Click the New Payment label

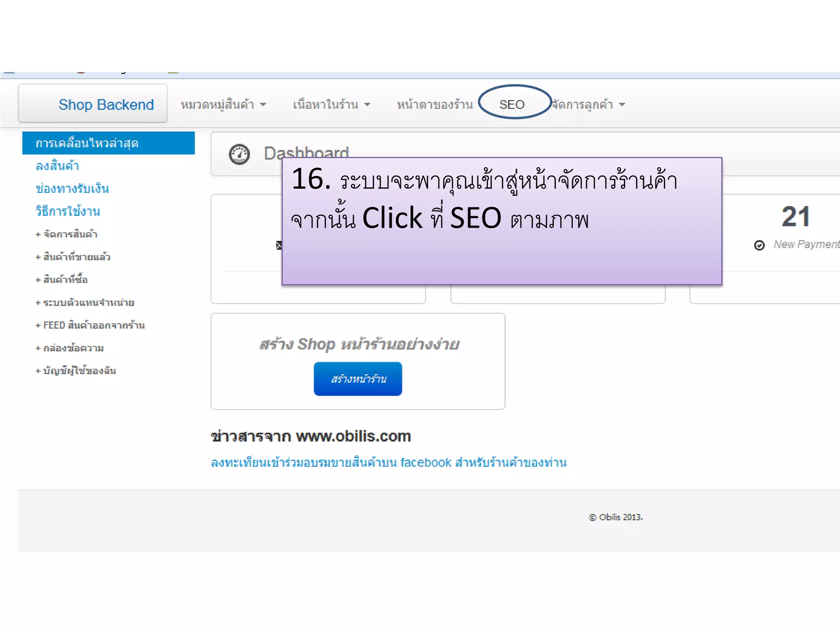pos(806,244)
